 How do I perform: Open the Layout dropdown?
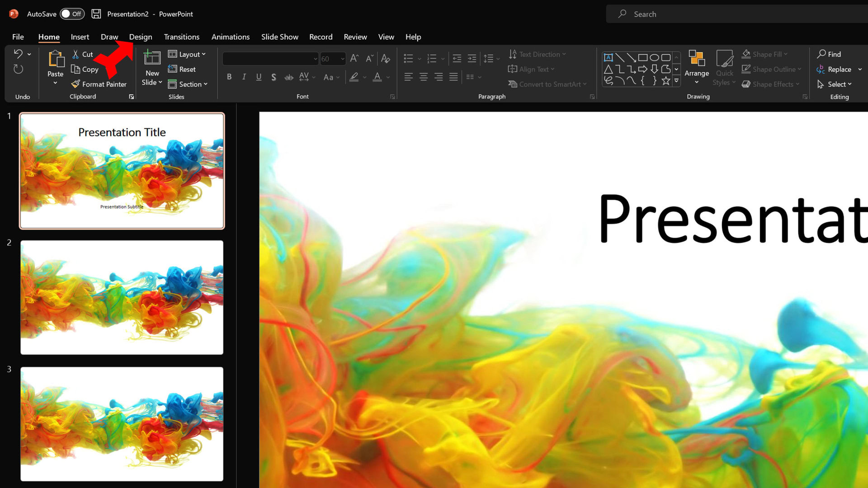[x=187, y=54]
